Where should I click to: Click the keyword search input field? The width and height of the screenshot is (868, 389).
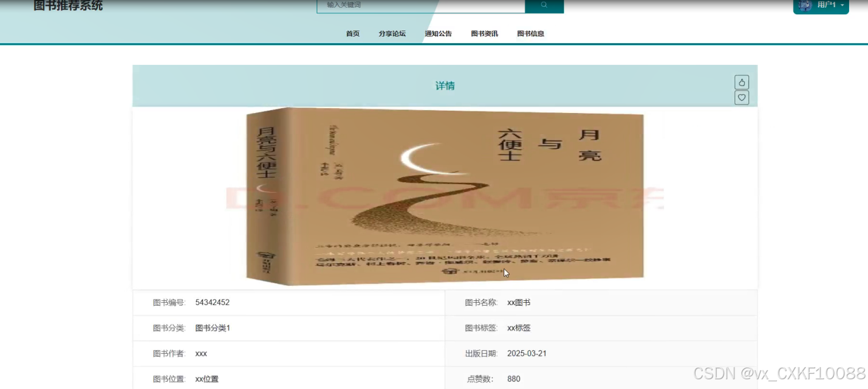click(x=421, y=5)
